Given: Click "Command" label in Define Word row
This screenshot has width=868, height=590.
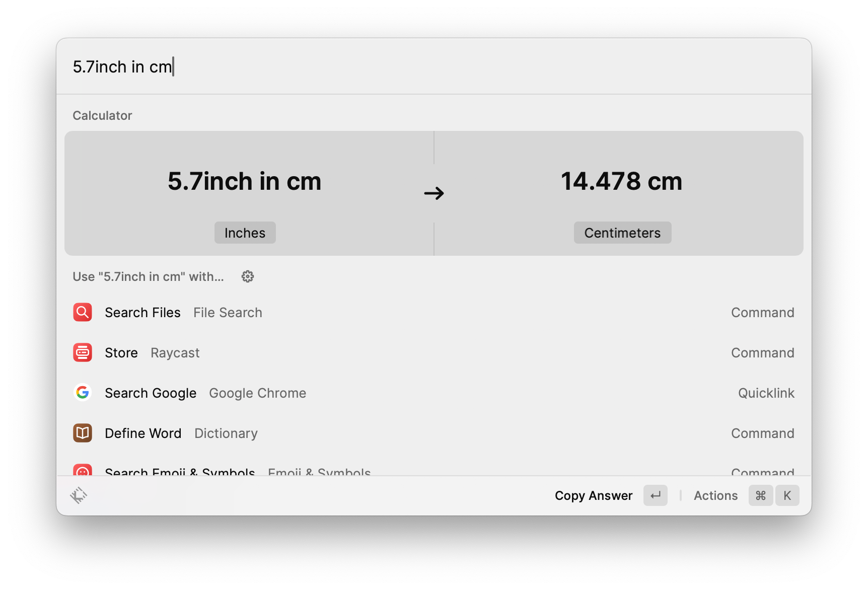Looking at the screenshot, I should [762, 433].
